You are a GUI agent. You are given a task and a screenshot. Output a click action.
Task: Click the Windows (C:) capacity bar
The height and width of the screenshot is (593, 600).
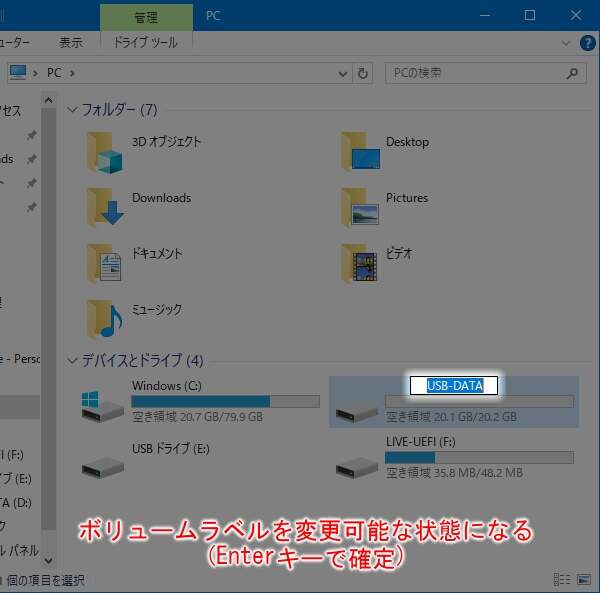225,401
